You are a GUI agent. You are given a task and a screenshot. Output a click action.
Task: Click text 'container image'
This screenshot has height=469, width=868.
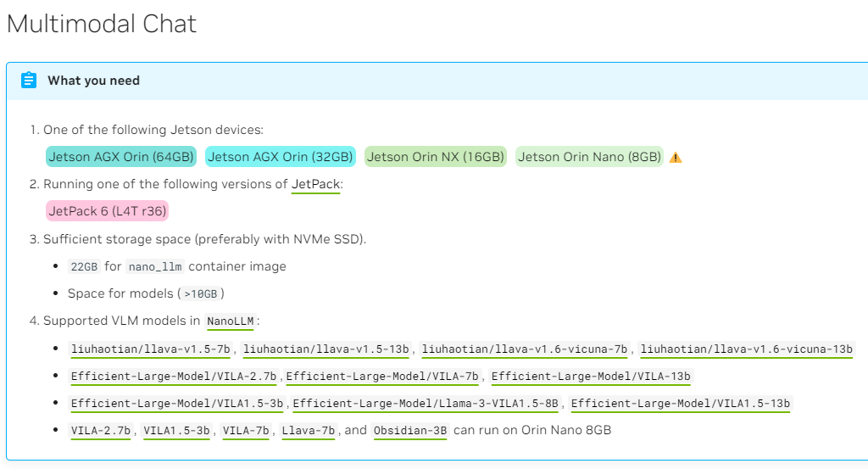coord(237,266)
